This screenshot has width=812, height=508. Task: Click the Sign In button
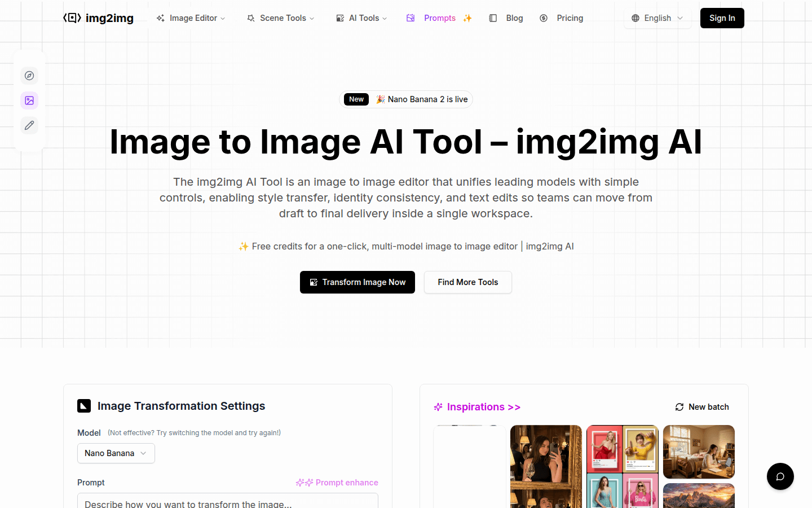pos(722,18)
